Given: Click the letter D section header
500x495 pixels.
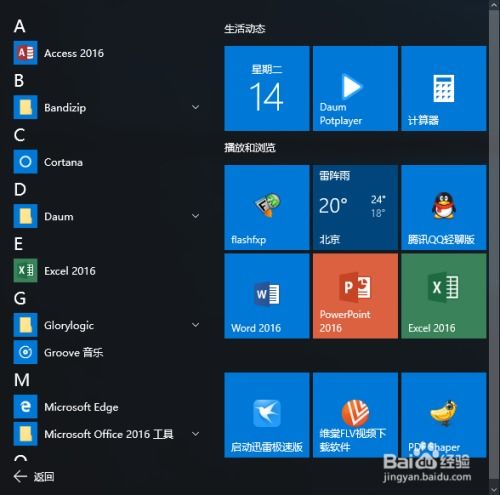Looking at the screenshot, I should [x=20, y=189].
